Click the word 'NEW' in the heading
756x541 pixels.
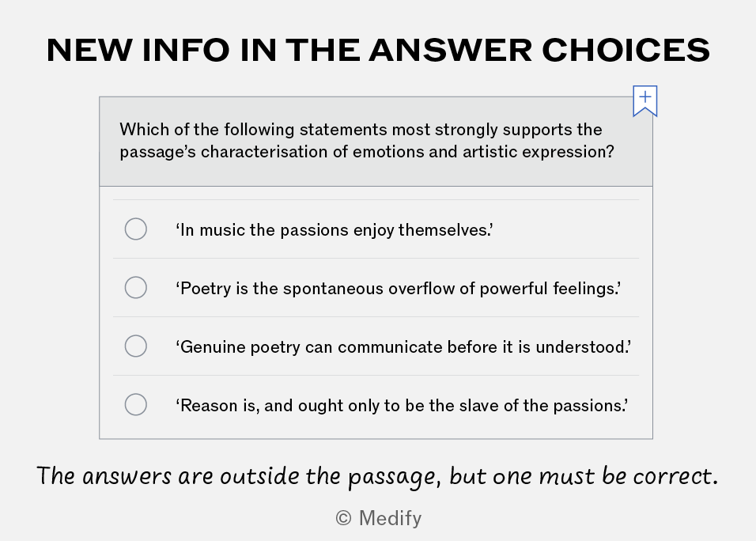pos(89,50)
